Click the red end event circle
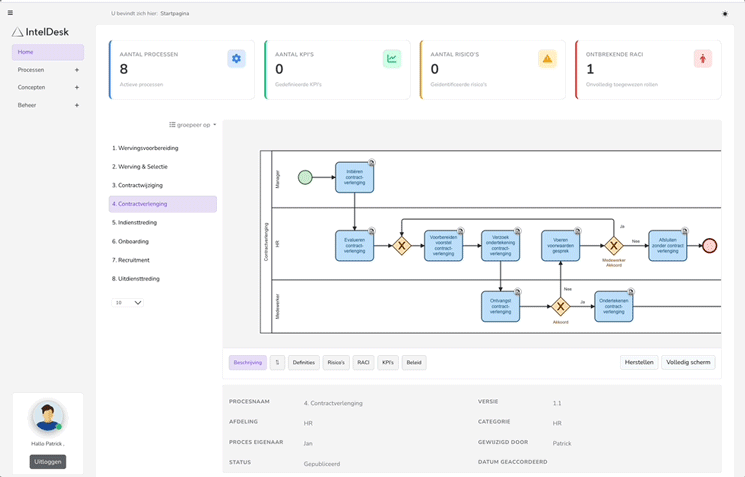The height and width of the screenshot is (477, 745). (709, 245)
